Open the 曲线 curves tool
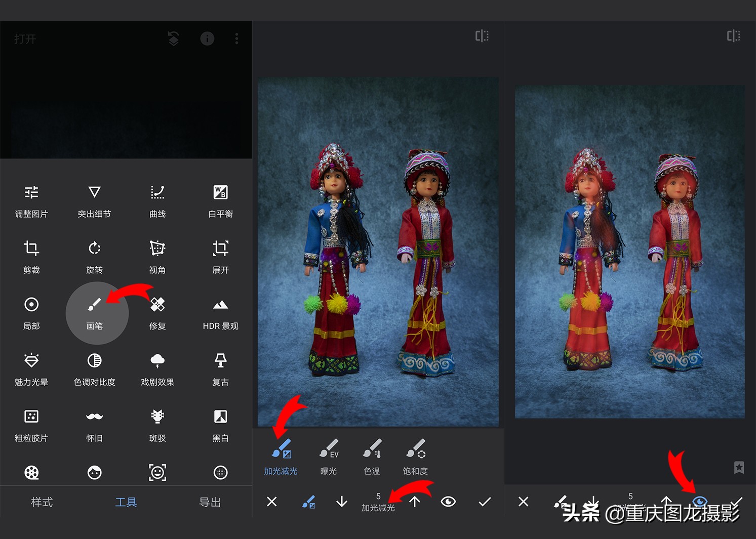Screen dimensions: 756x539 coord(157,200)
